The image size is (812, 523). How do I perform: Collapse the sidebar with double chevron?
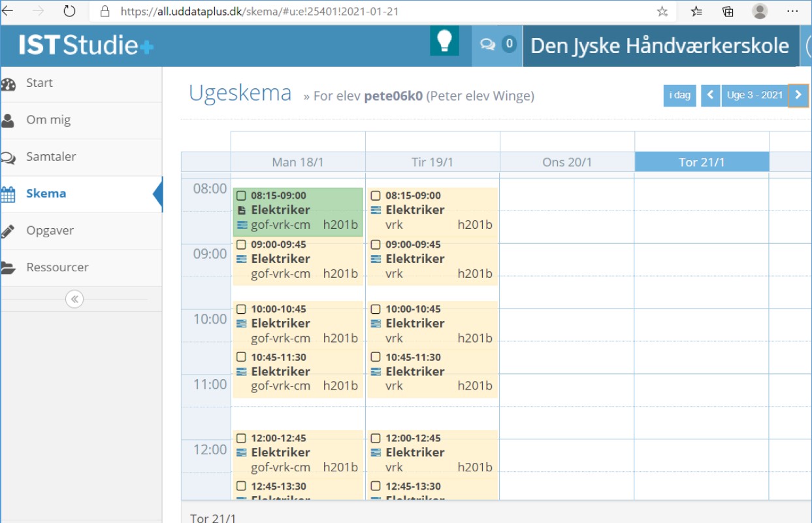coord(74,299)
